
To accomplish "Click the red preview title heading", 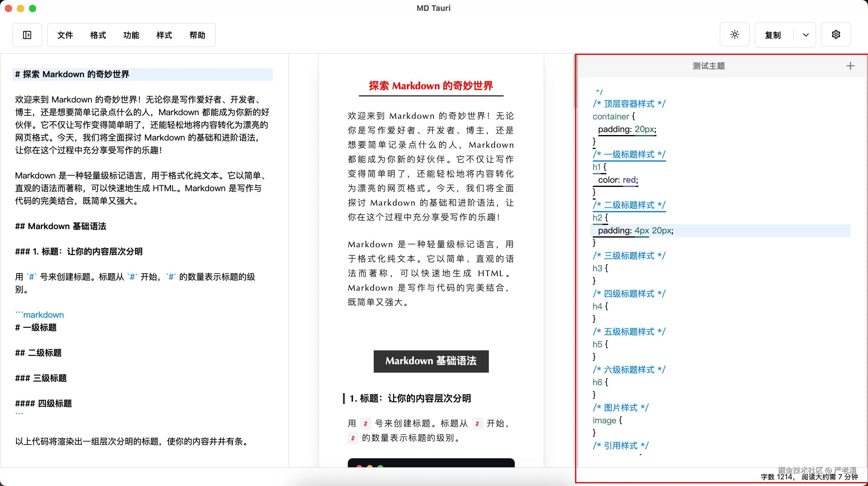I will point(431,86).
